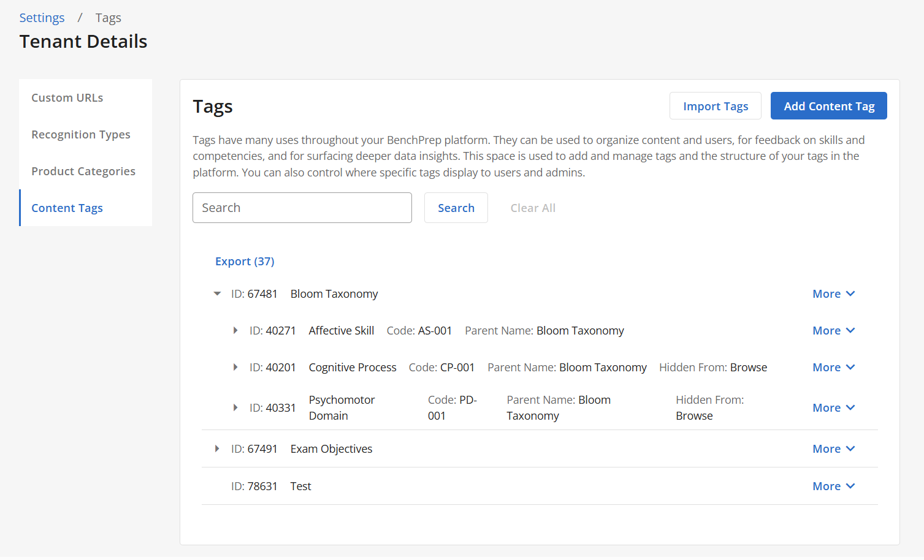The image size is (924, 560).
Task: Expand the Affective Skill tag row
Action: pos(235,331)
